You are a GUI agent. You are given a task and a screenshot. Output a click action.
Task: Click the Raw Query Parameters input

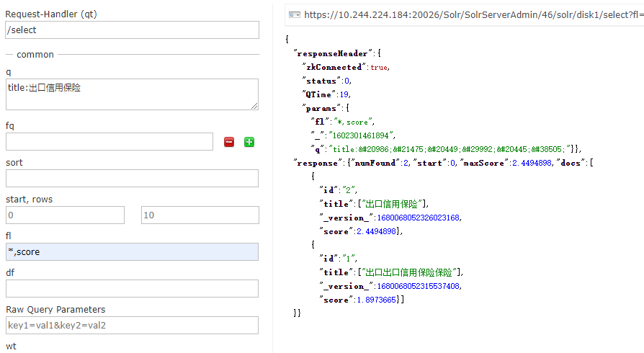pos(132,326)
